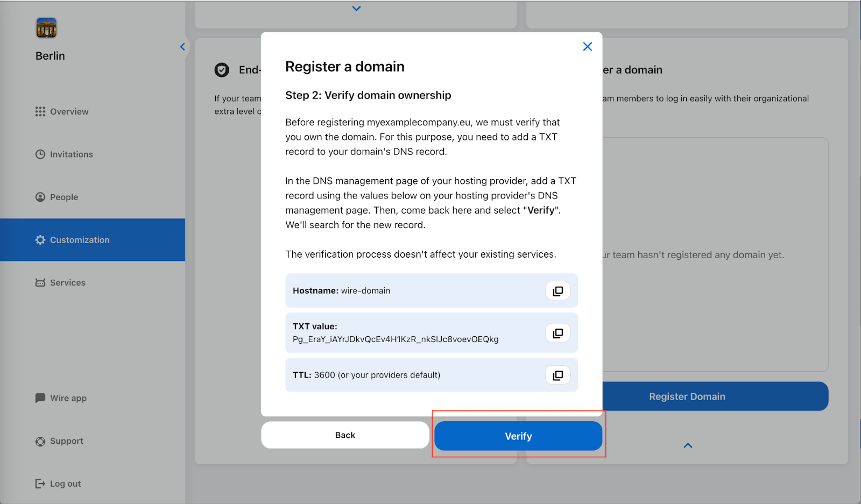Click the End-to-end shield check icon

tap(222, 70)
